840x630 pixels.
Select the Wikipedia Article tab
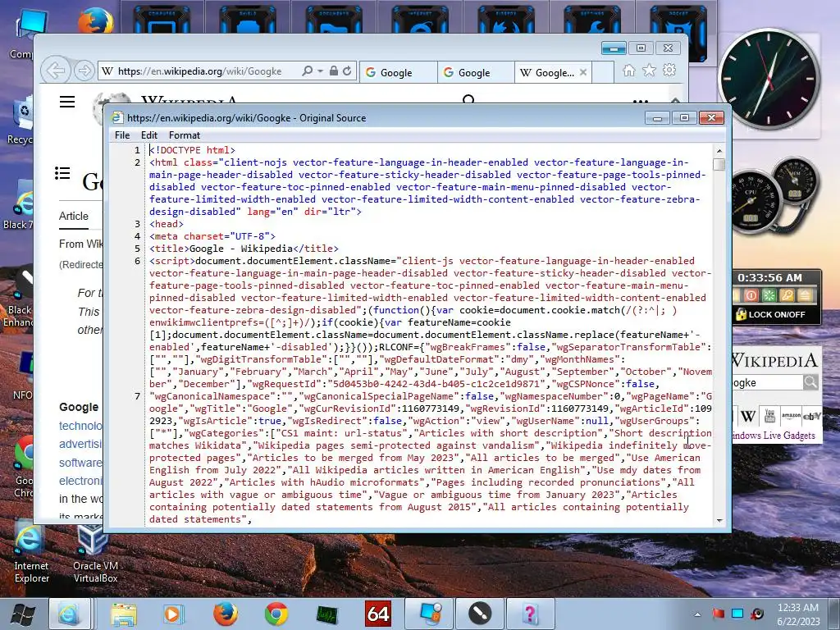coord(73,216)
